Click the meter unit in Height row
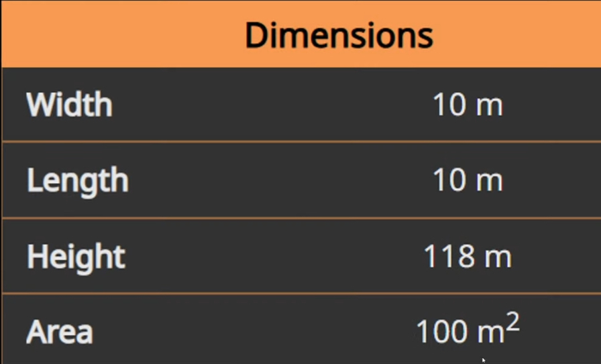 498,257
